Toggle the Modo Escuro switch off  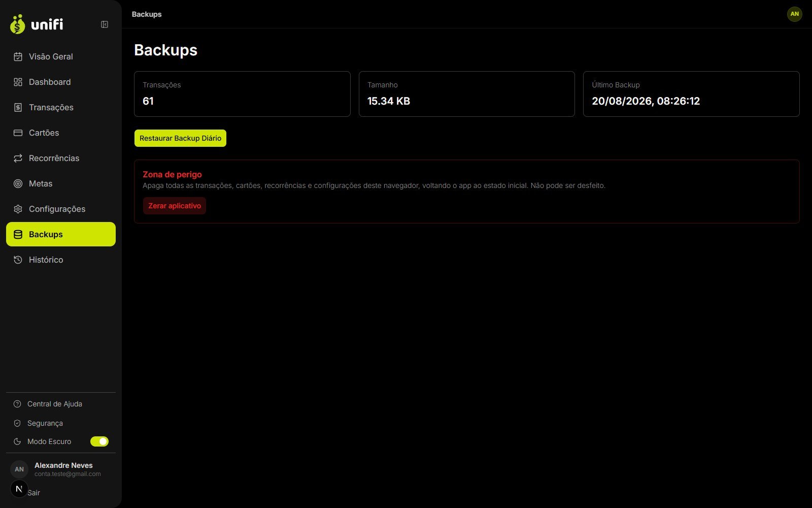(99, 441)
